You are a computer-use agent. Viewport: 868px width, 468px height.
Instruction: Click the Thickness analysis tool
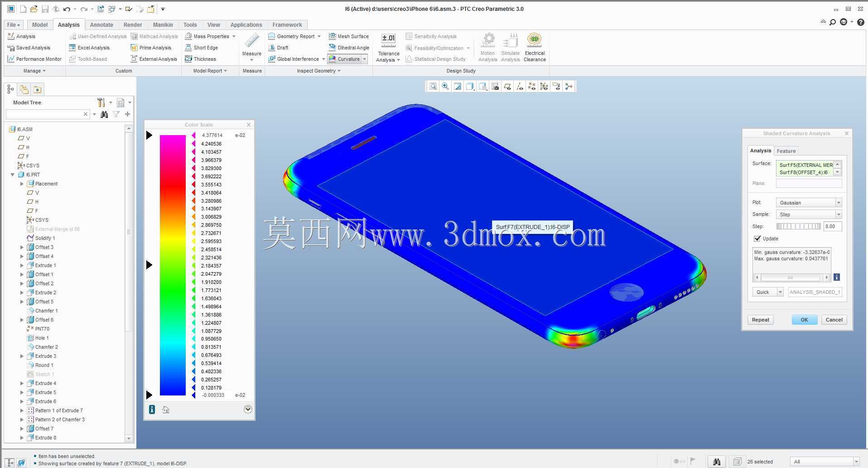(200, 59)
